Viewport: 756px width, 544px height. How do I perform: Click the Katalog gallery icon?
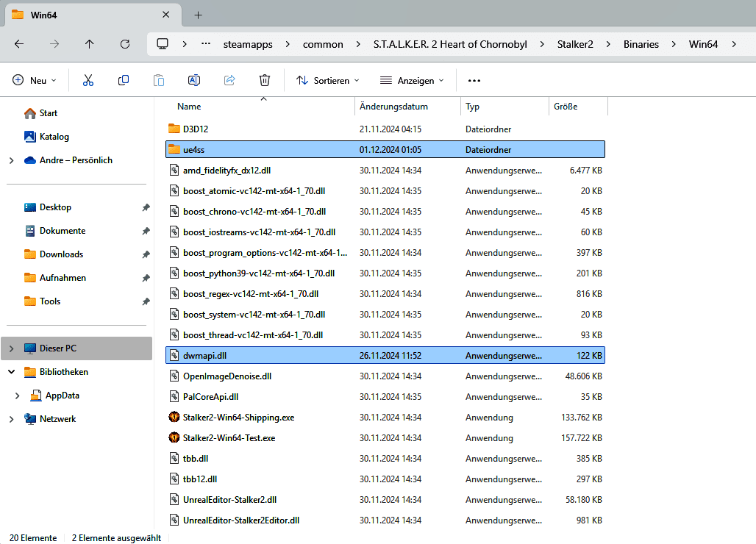click(30, 137)
